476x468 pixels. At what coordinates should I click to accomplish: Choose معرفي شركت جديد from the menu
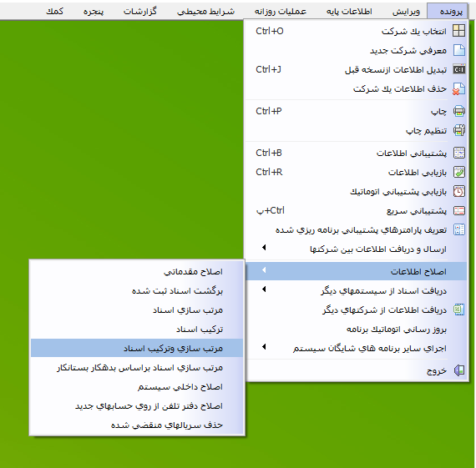(356, 50)
